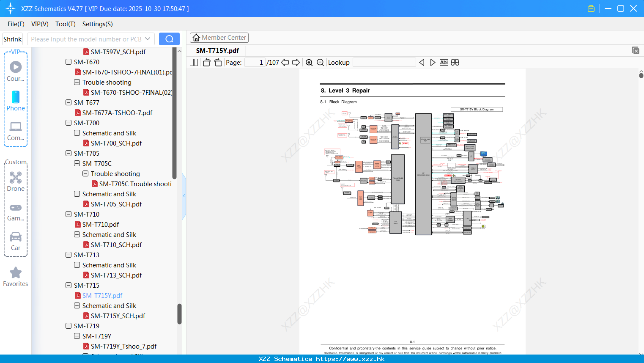Rotate the page counterclockwise
The height and width of the screenshot is (363, 644).
[x=207, y=63]
